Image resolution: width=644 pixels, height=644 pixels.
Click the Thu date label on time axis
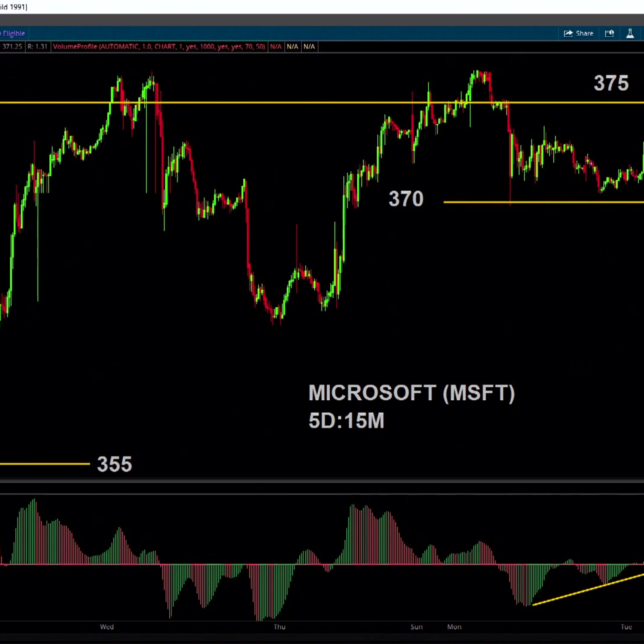pos(279,627)
